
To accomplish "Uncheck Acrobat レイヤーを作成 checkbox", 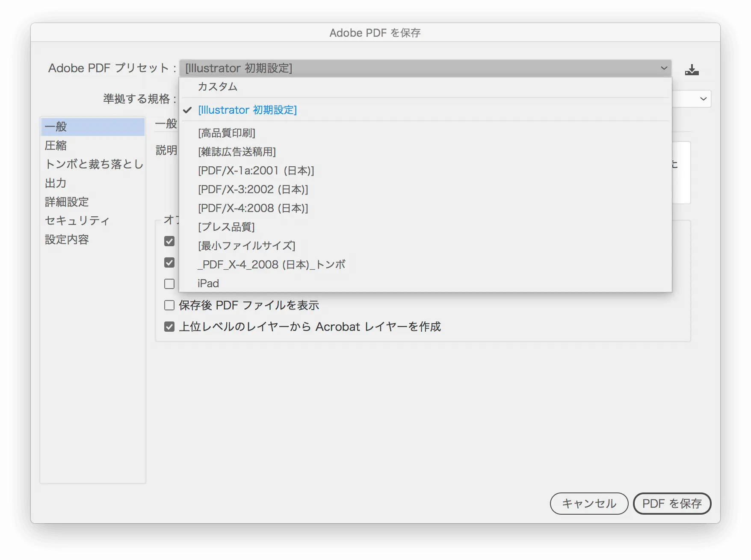I will pos(169,327).
